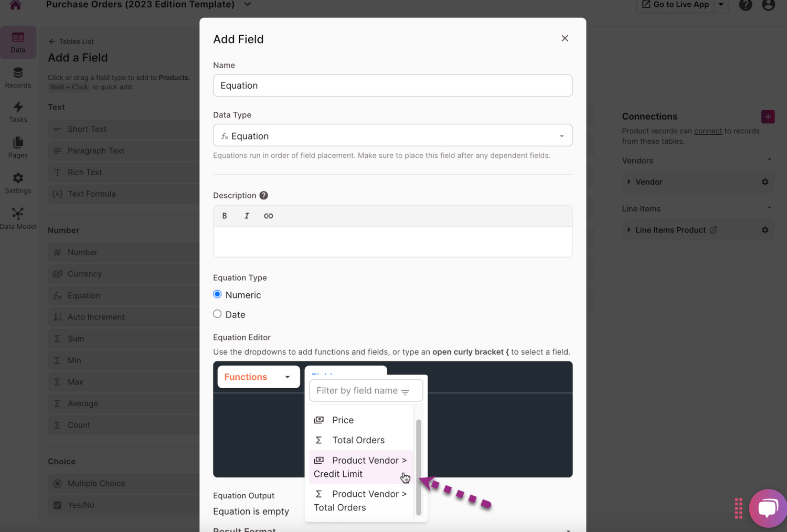This screenshot has height=532, width=787.
Task: Click the Go to Live App button
Action: point(675,5)
